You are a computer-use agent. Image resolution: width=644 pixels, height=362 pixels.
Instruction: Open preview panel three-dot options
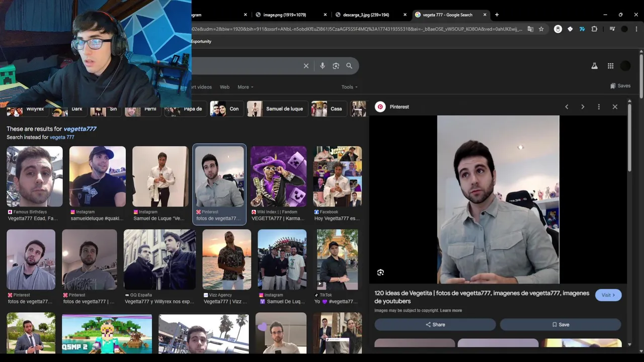click(x=599, y=107)
